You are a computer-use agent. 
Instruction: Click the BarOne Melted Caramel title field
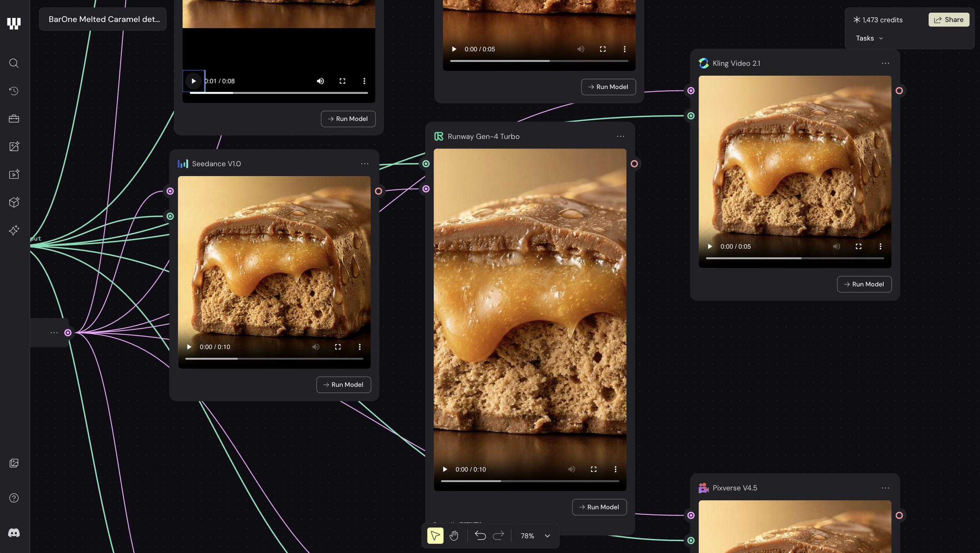pos(103,19)
